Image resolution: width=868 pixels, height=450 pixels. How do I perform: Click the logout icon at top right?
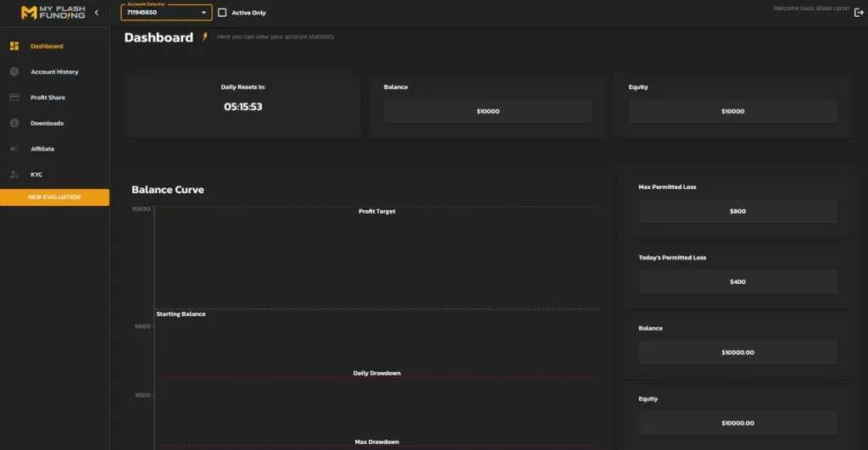(x=859, y=12)
